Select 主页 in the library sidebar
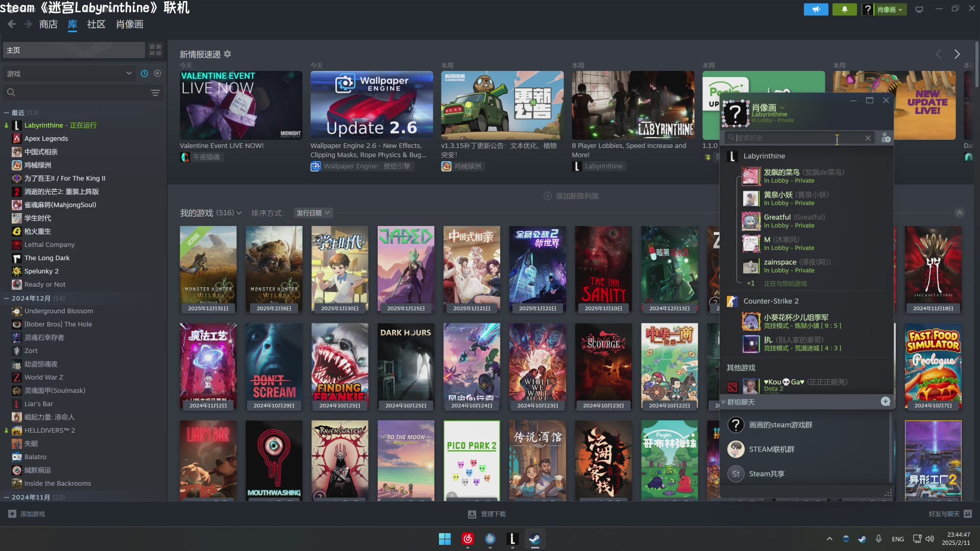980x551 pixels. [74, 50]
